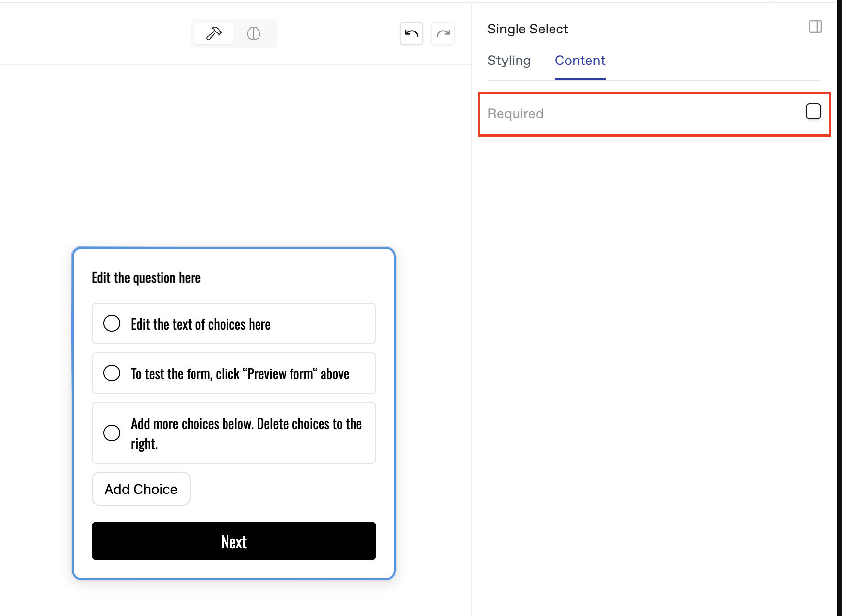Select the hammer build mode icon
Image resolution: width=842 pixels, height=616 pixels.
[x=214, y=33]
